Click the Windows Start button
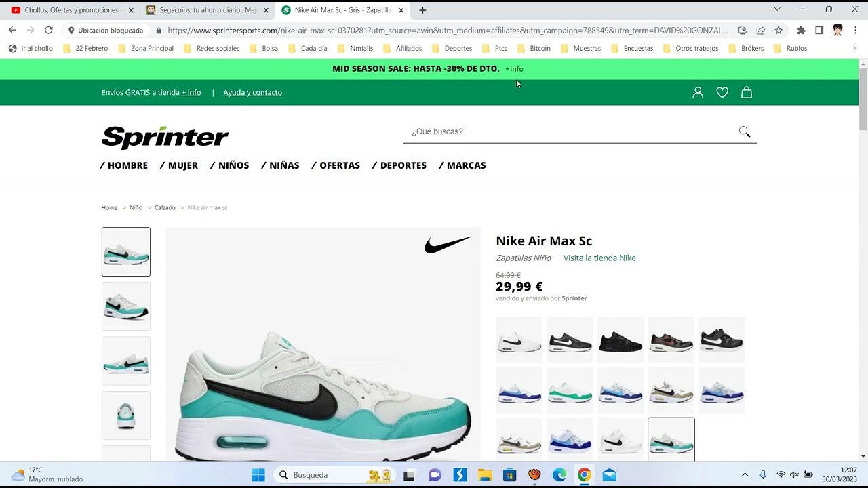Viewport: 868px width, 488px height. point(258,475)
